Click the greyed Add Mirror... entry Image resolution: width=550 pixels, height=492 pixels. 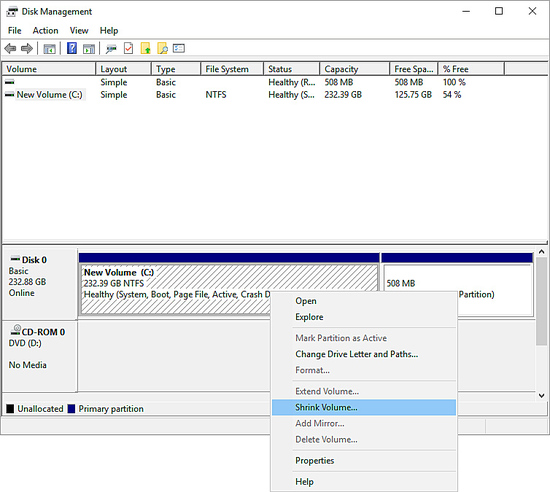pos(364,424)
